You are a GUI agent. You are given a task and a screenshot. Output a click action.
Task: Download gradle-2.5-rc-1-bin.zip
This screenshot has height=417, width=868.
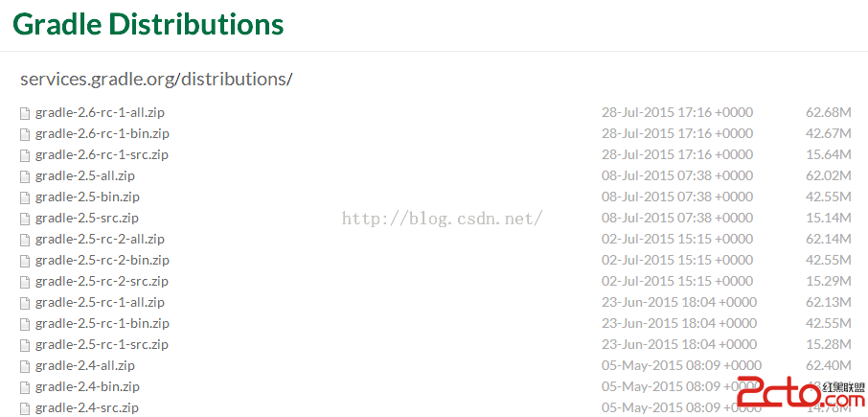[102, 323]
